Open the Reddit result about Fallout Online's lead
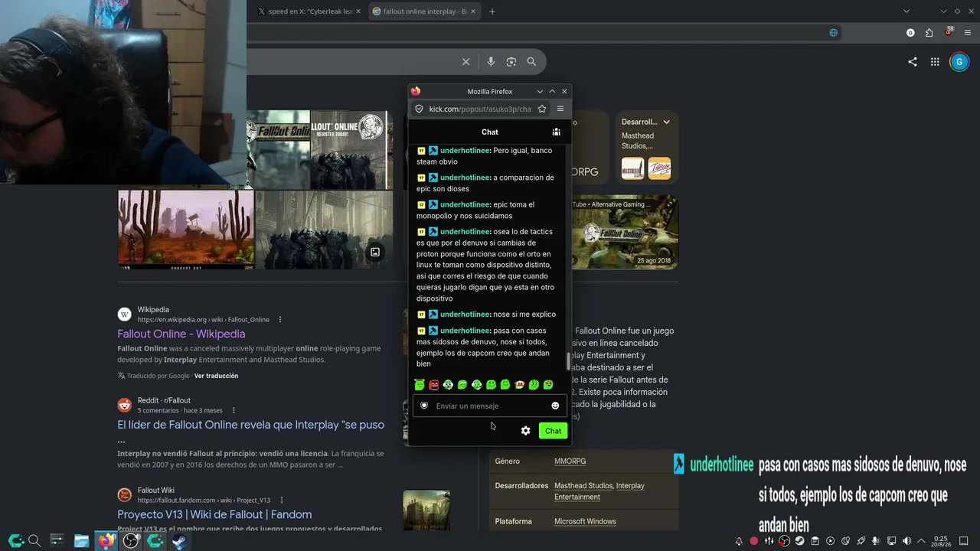The image size is (980, 551). [251, 432]
